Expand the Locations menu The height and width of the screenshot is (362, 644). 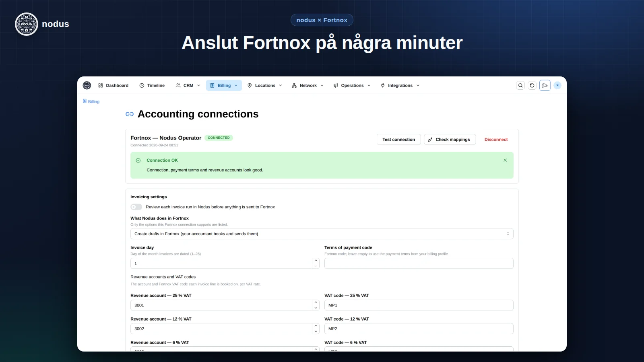tap(265, 85)
